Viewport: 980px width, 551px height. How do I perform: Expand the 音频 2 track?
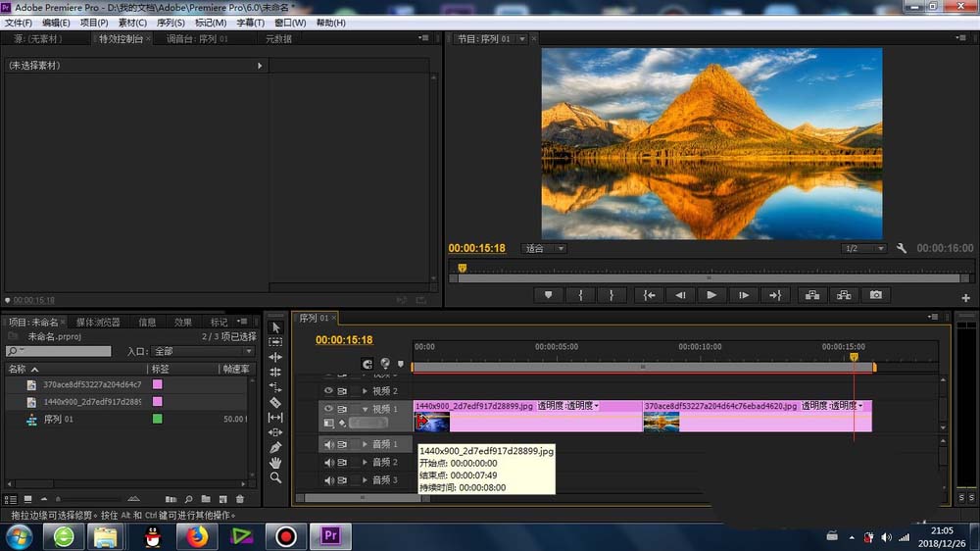pos(365,462)
